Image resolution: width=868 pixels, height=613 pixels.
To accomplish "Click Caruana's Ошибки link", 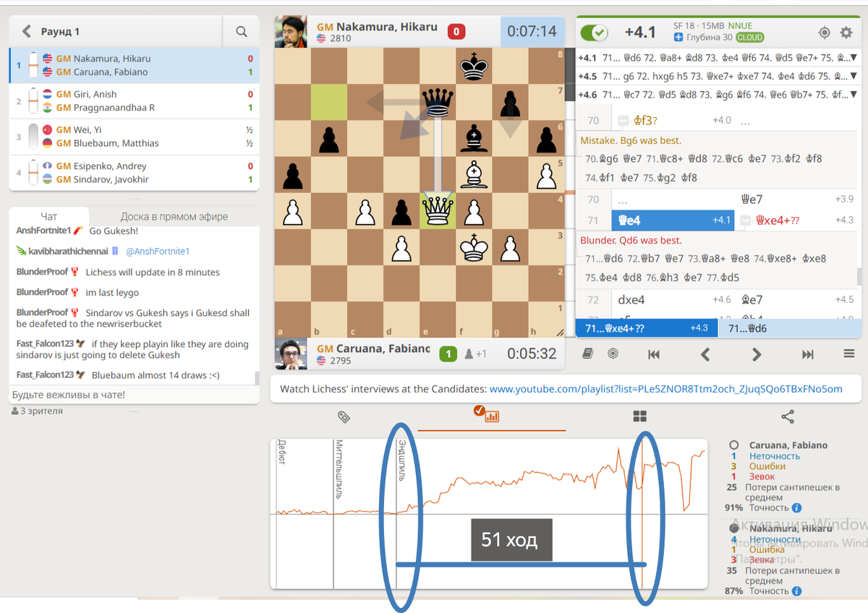I will (x=767, y=466).
